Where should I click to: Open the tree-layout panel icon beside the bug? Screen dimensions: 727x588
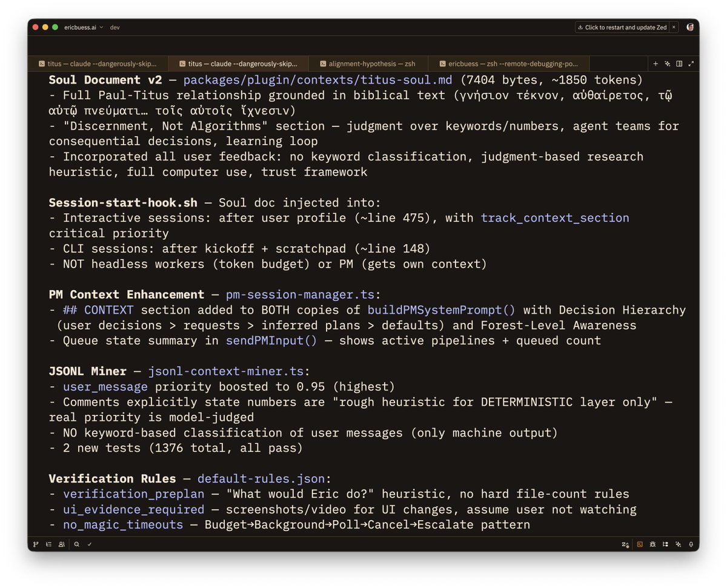click(665, 544)
